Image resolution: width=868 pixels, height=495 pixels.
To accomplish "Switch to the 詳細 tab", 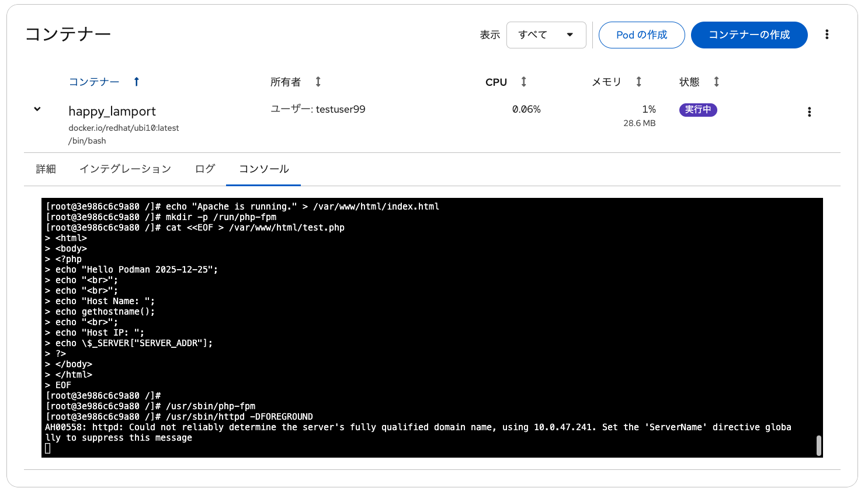I will click(x=46, y=169).
